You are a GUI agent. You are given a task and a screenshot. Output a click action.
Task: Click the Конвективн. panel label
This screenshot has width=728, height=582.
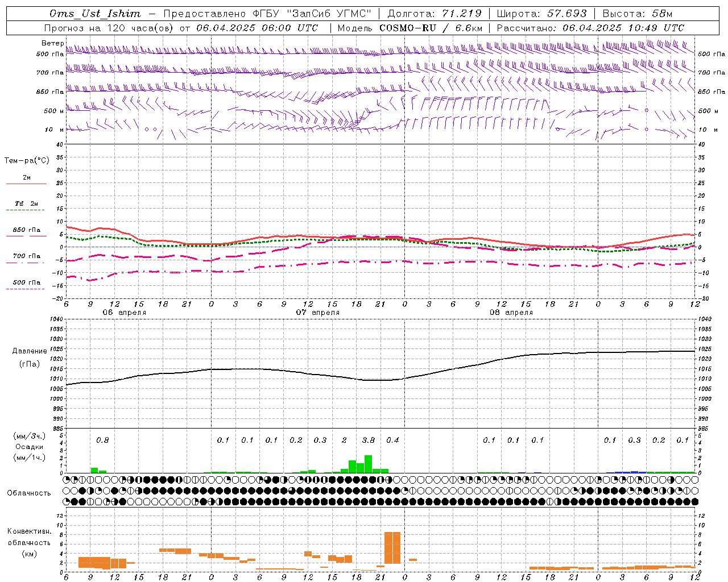(29, 531)
